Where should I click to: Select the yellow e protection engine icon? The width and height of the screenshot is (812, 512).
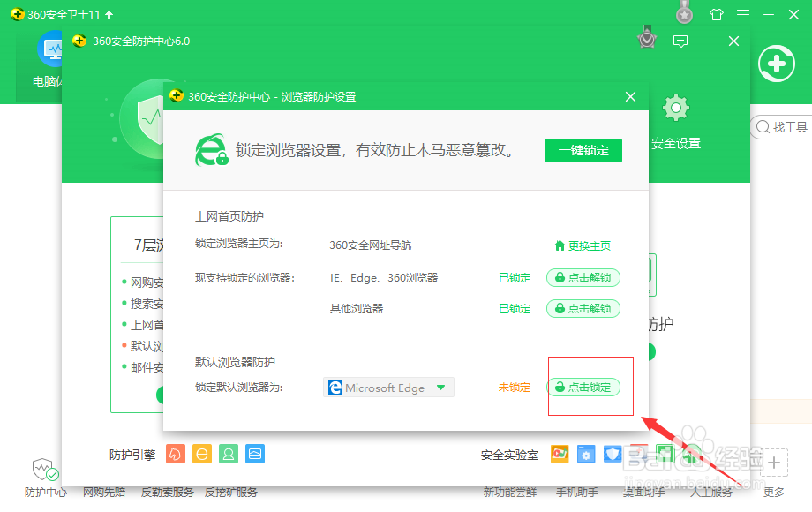point(202,454)
